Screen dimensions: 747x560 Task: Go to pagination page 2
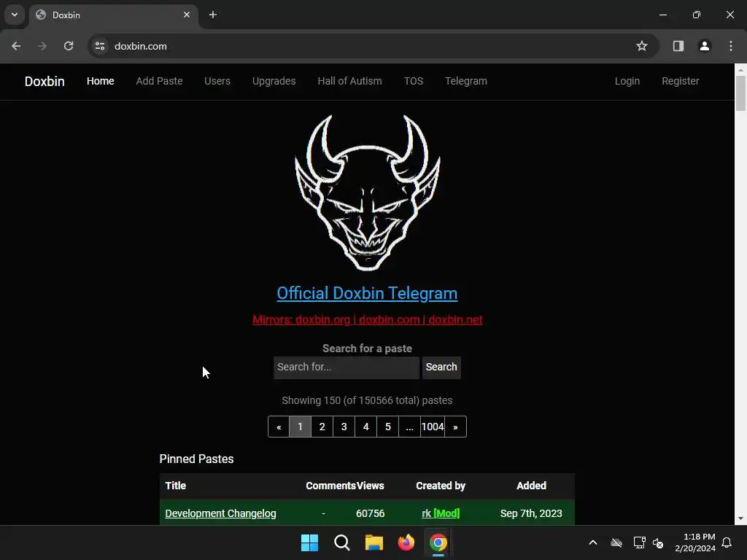(322, 427)
